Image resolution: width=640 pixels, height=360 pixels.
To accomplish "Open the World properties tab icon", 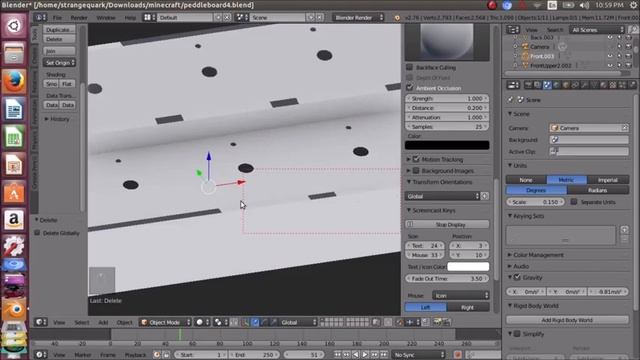I will pos(557,85).
